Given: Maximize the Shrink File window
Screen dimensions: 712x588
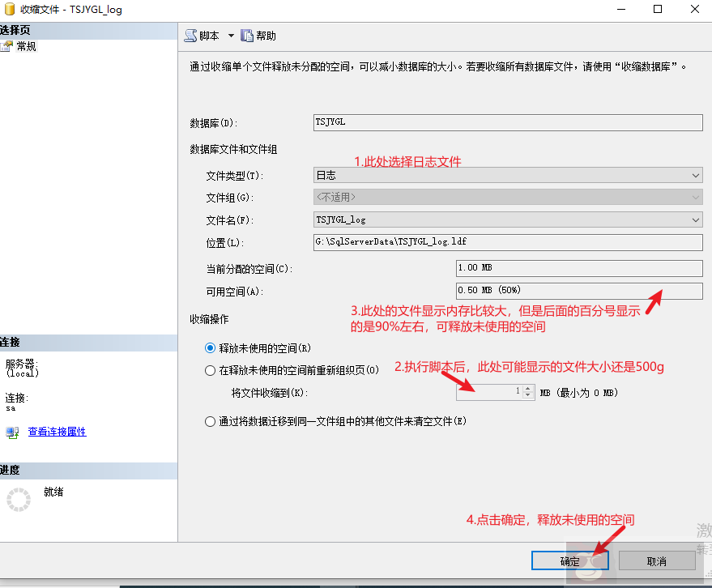Looking at the screenshot, I should click(x=658, y=10).
